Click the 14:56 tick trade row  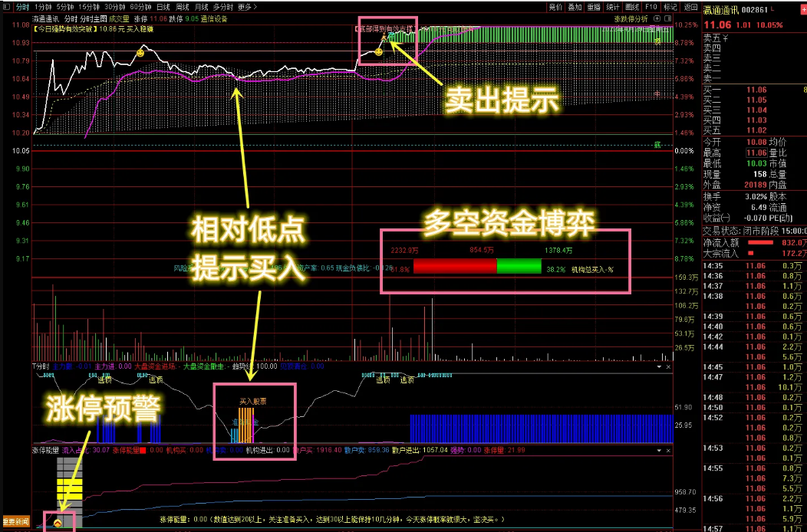(x=755, y=498)
